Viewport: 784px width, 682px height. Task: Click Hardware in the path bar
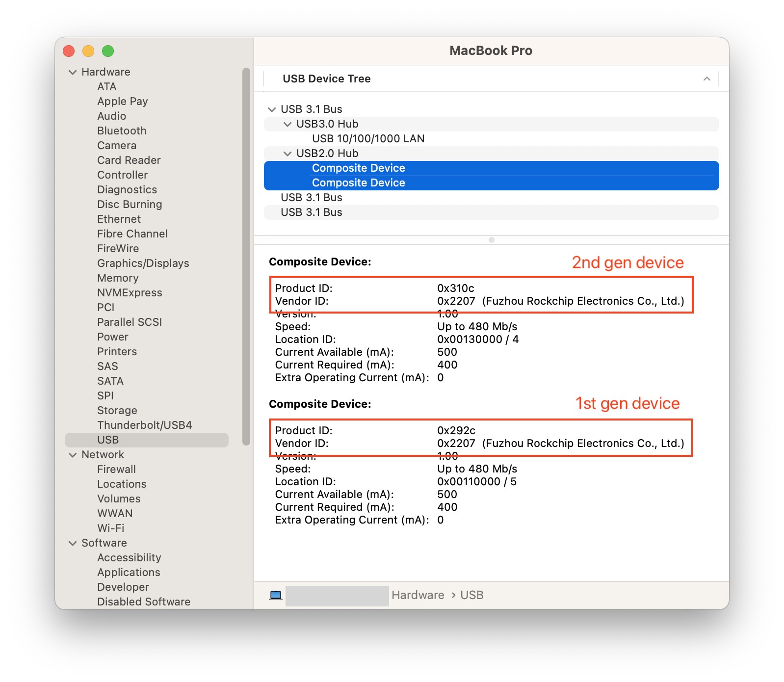pos(418,595)
